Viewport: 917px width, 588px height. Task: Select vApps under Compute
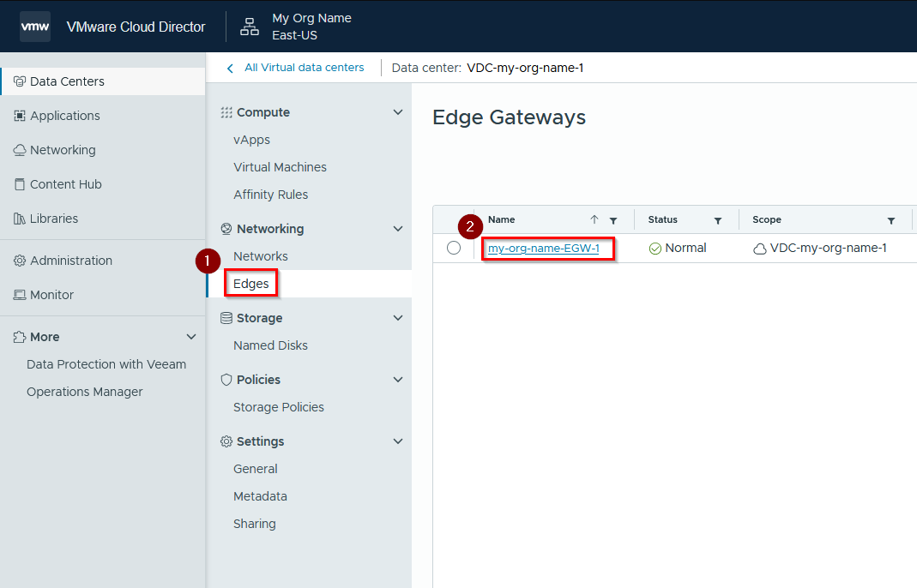[x=251, y=140]
